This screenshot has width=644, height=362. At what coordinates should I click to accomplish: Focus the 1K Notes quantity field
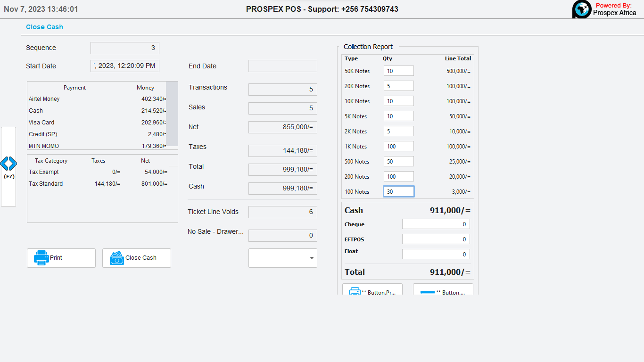tap(398, 146)
